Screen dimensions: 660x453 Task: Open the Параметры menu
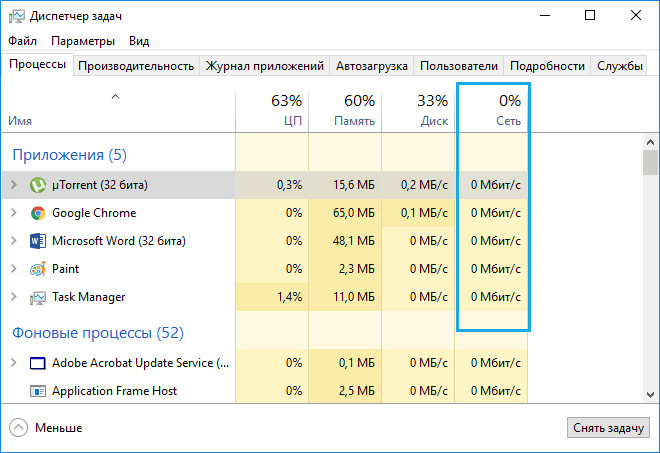pyautogui.click(x=84, y=41)
